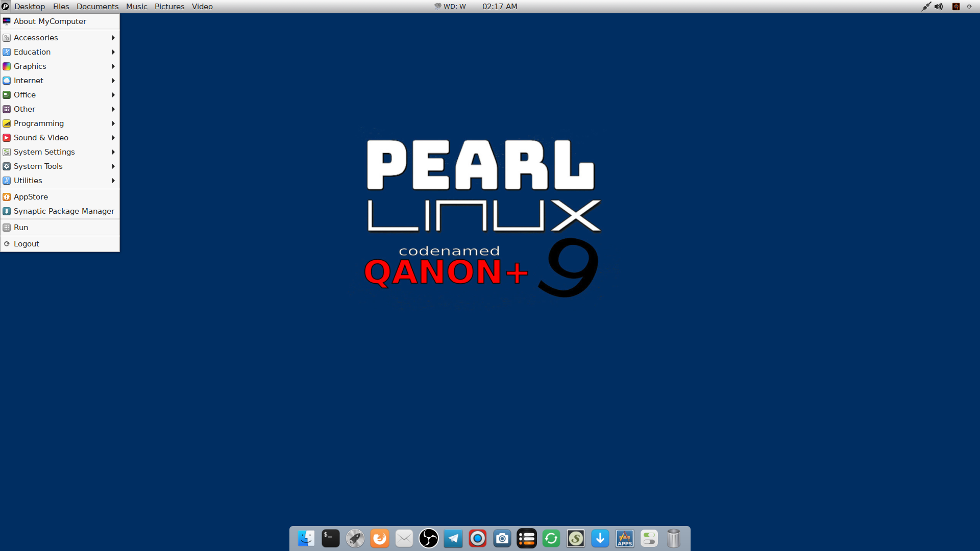This screenshot has width=980, height=551.
Task: Open the Mail envelope dock icon
Action: pyautogui.click(x=404, y=538)
